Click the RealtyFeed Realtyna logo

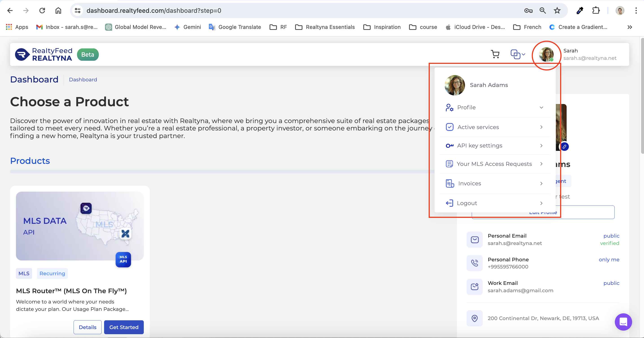tap(44, 54)
